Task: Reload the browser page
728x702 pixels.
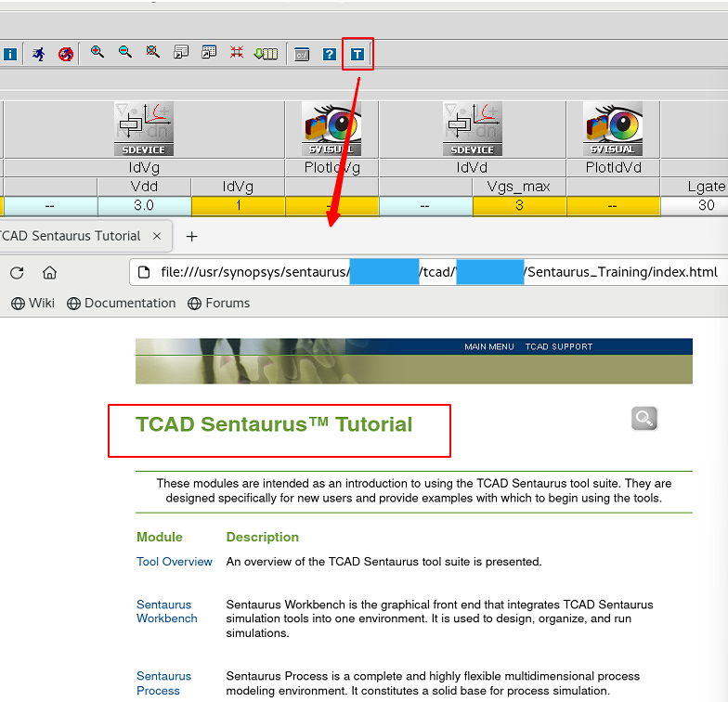Action: point(17,273)
